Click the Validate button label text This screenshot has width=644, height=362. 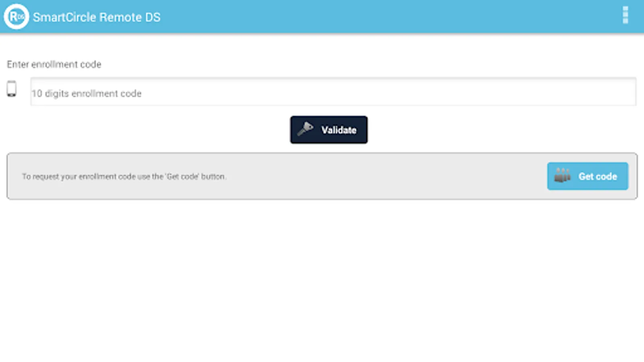point(339,130)
